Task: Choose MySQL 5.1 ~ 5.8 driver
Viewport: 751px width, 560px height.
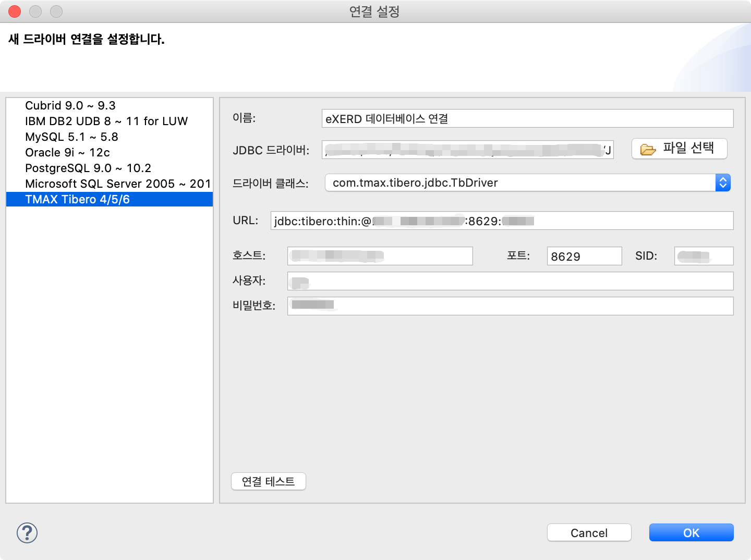Action: point(110,137)
